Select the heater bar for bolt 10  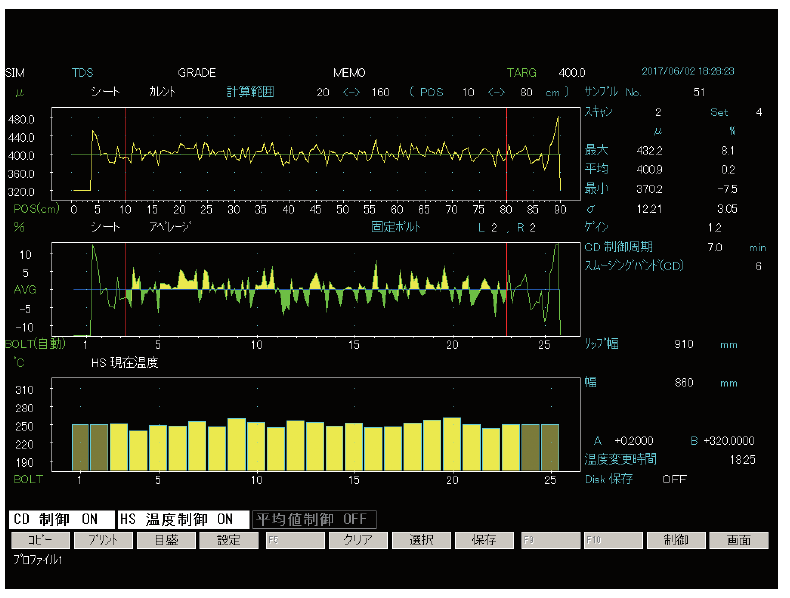[x=256, y=446]
